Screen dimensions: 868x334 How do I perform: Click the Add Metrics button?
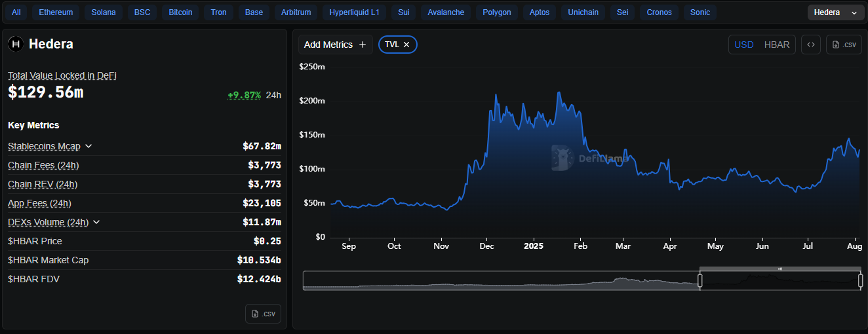coord(336,45)
